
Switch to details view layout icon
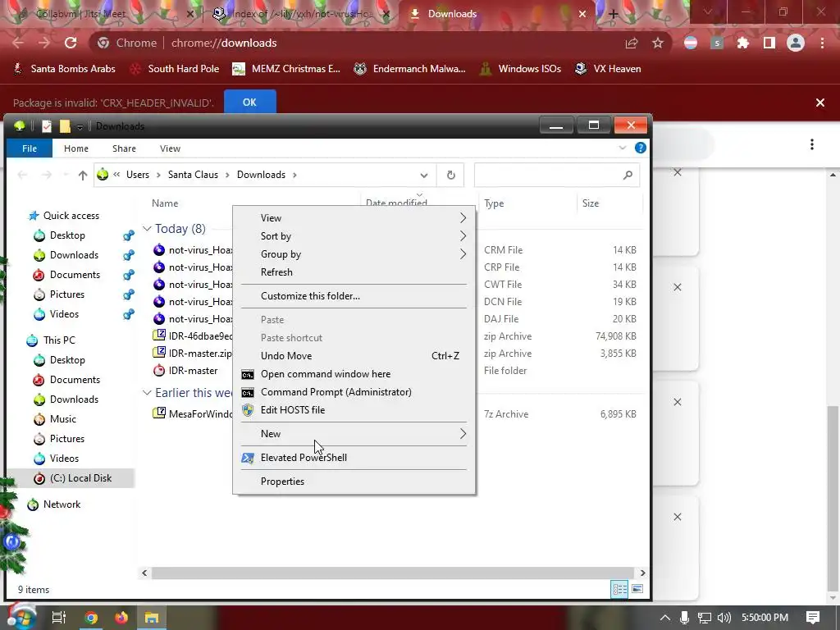click(x=619, y=589)
